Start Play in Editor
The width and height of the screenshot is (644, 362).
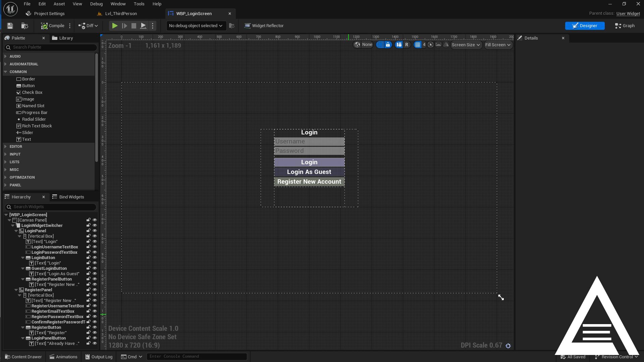tap(115, 26)
